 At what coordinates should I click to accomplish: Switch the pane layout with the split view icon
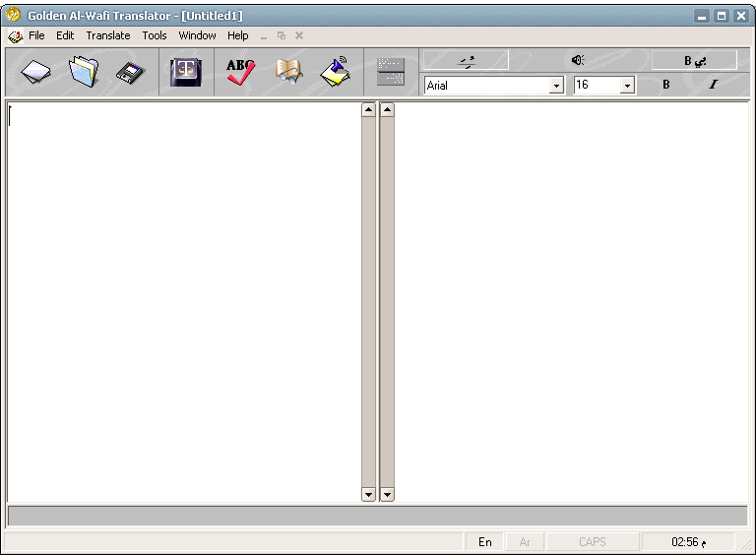391,72
